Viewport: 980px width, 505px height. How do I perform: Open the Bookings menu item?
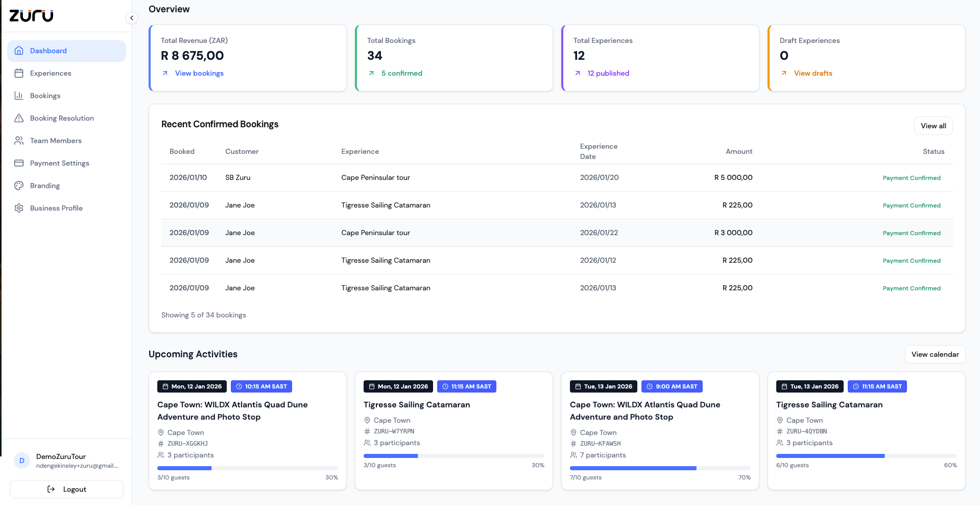pyautogui.click(x=45, y=96)
